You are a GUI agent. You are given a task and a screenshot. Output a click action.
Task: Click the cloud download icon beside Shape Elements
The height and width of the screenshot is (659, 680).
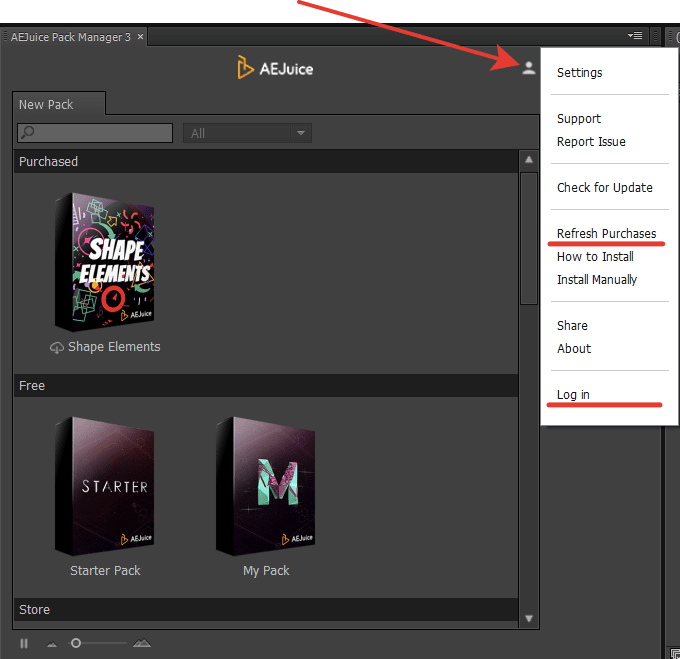[x=56, y=347]
